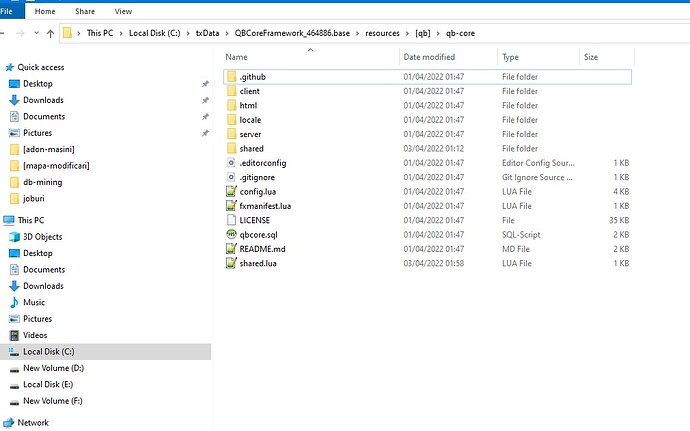This screenshot has height=431, width=690.
Task: Click the .editorconfig file icon
Action: 231,163
